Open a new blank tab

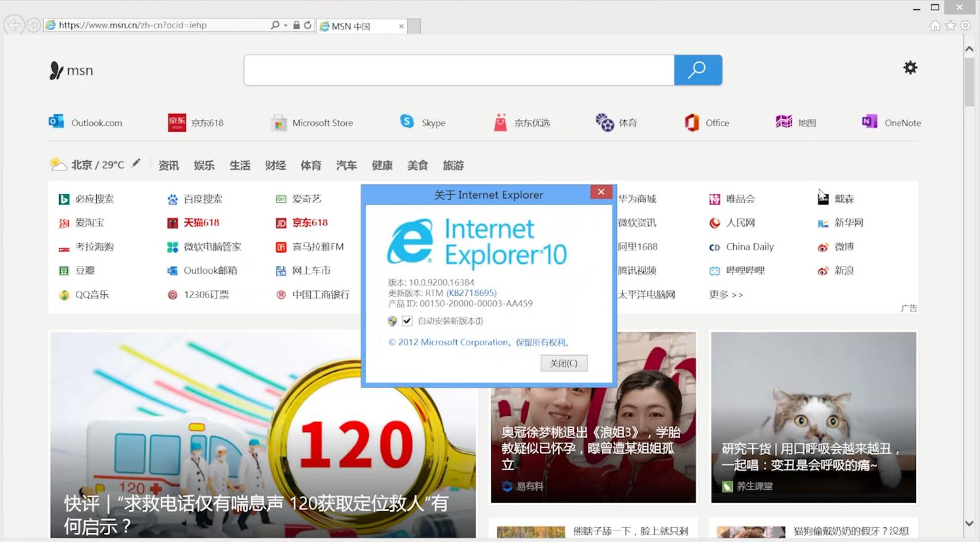415,26
